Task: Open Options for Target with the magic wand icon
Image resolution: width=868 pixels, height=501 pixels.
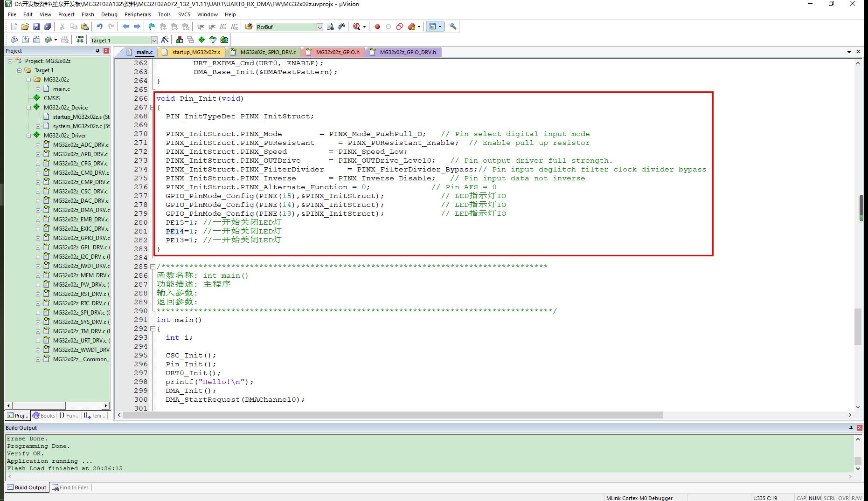Action: (x=165, y=40)
